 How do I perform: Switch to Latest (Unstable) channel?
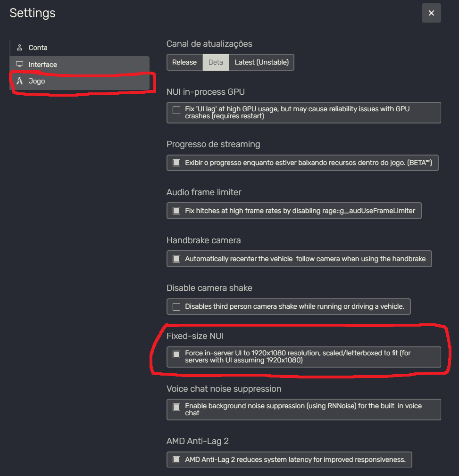point(261,62)
